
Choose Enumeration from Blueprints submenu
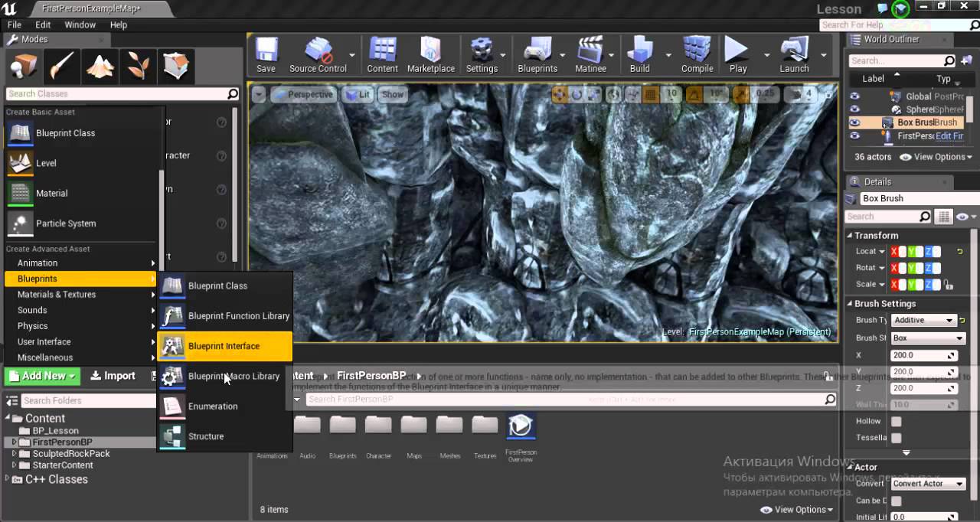point(225,406)
